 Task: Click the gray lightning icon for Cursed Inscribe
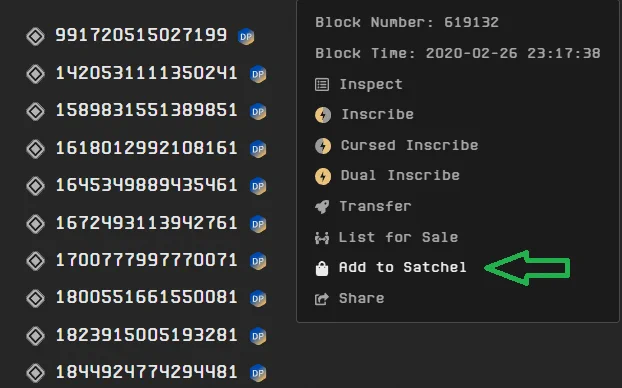coord(323,146)
